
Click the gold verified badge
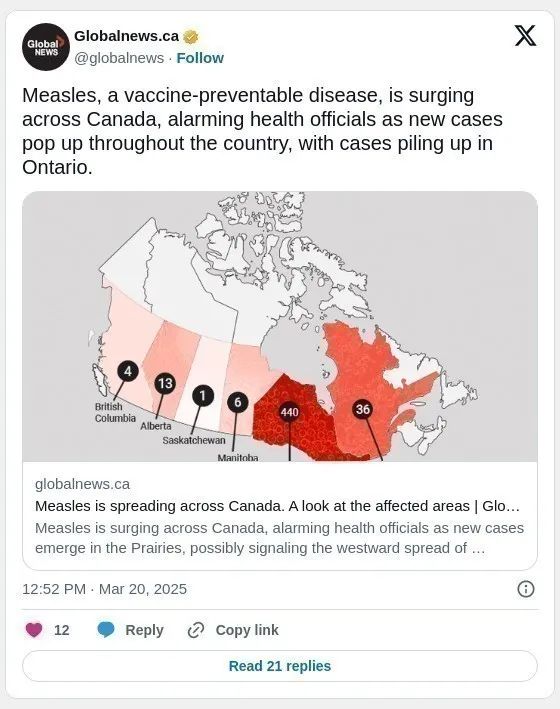pyautogui.click(x=191, y=37)
